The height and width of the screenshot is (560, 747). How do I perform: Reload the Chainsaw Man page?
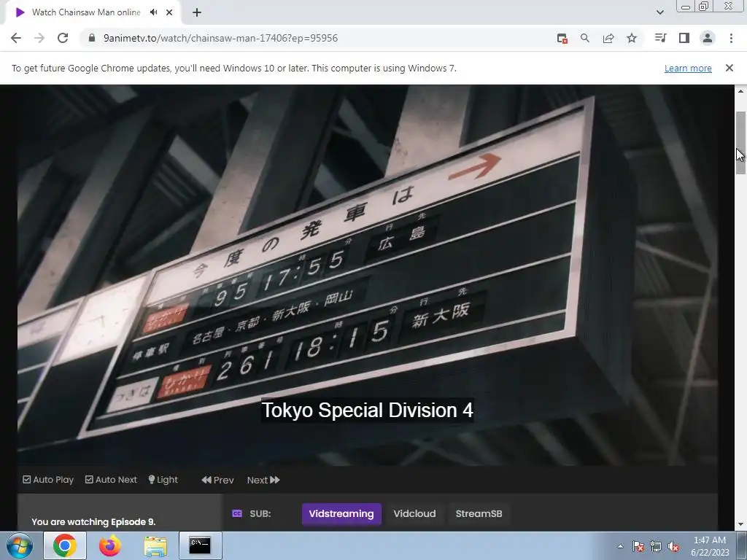[x=63, y=38]
